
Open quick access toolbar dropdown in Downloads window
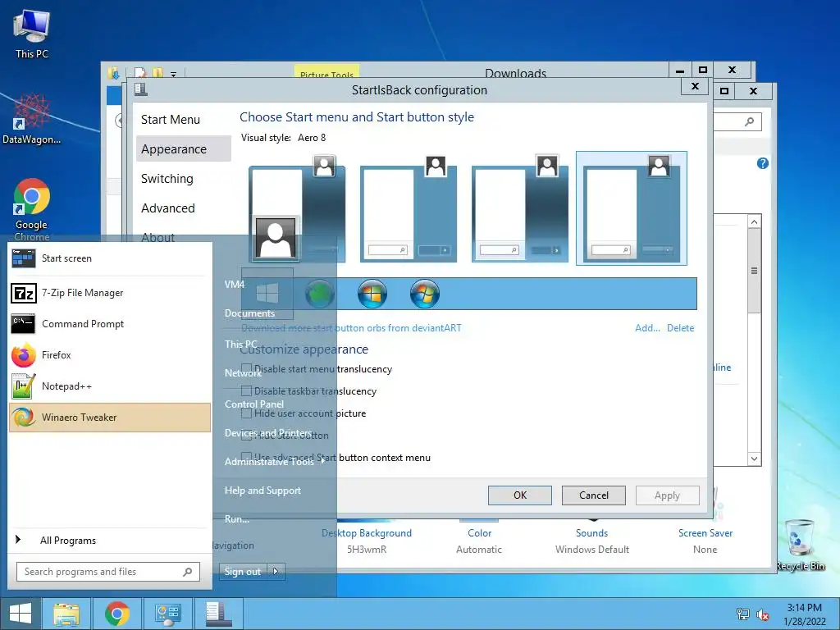[174, 74]
